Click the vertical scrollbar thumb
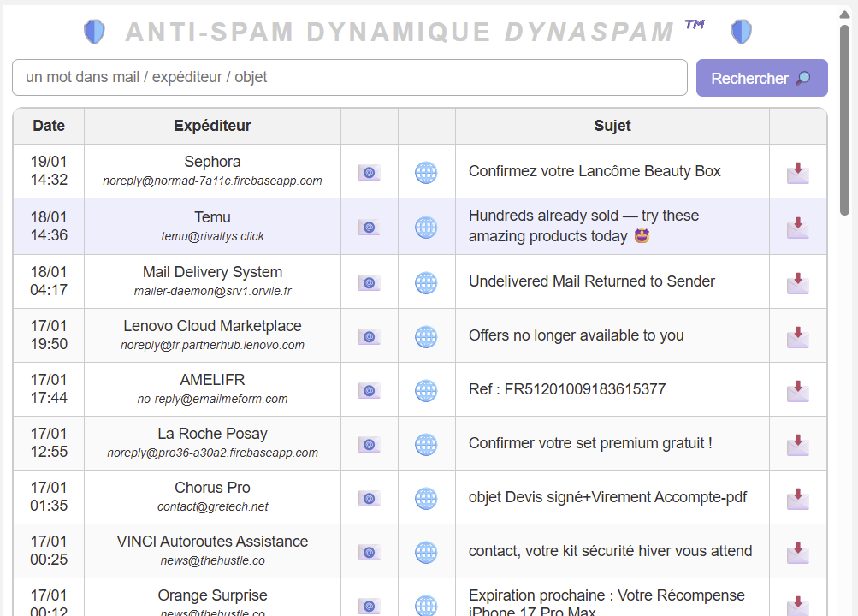The height and width of the screenshot is (616, 858). tap(844, 120)
